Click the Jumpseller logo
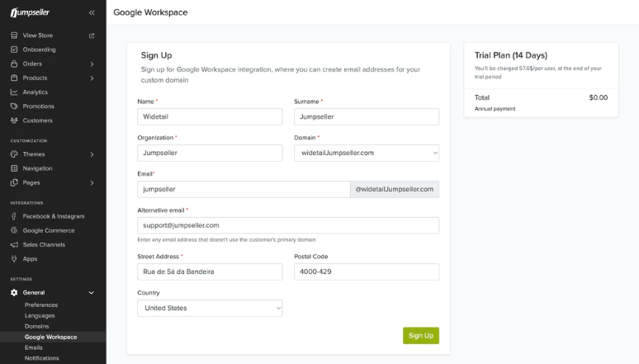 31,12
